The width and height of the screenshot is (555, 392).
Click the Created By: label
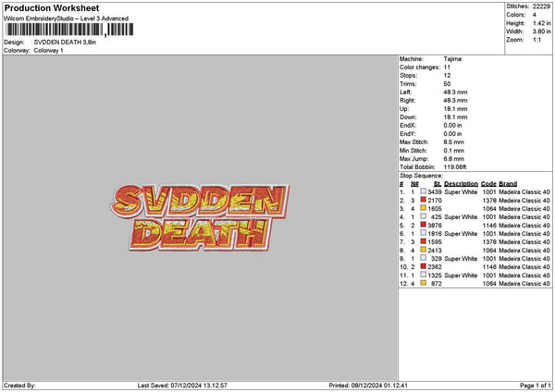(19, 386)
